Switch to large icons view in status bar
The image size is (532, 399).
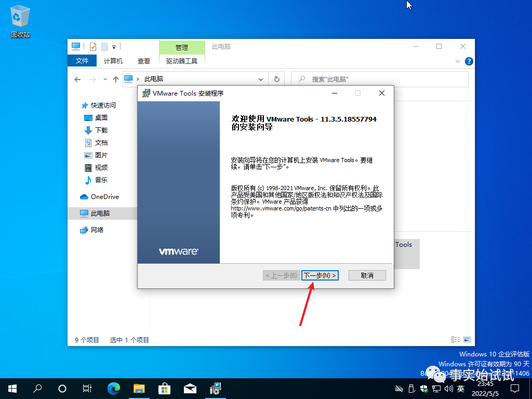click(x=467, y=340)
